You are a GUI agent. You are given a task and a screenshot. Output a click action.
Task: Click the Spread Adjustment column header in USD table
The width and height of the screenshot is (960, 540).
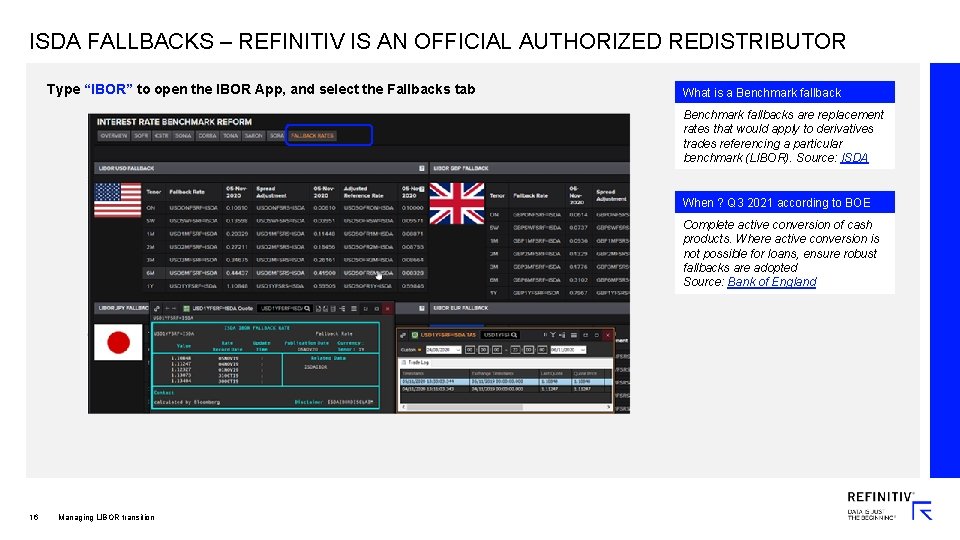pos(272,192)
